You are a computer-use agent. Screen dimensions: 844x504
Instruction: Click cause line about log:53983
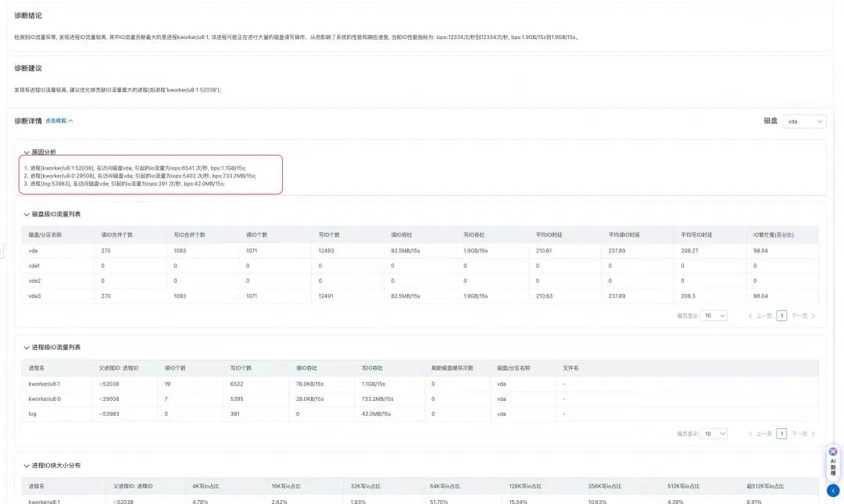tap(124, 184)
